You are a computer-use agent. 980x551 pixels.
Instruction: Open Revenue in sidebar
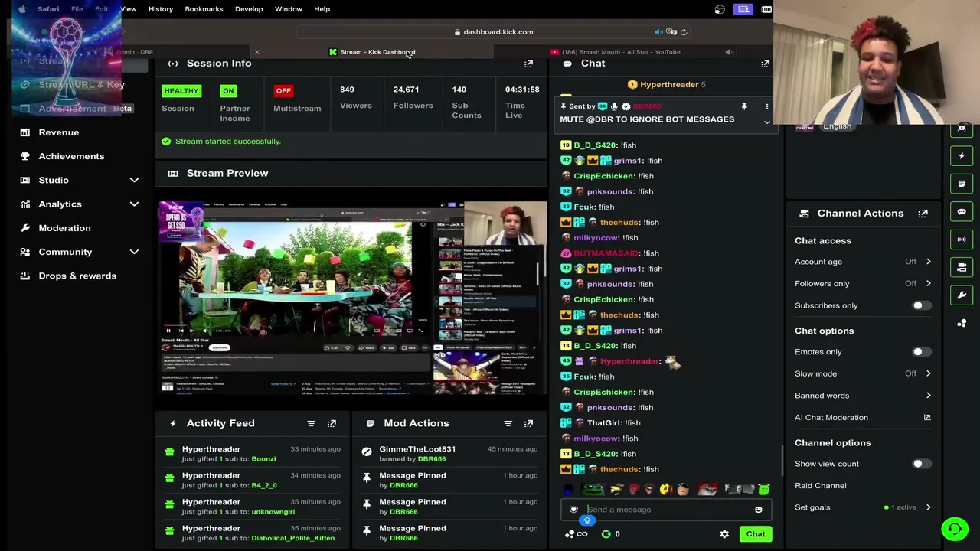tap(59, 132)
